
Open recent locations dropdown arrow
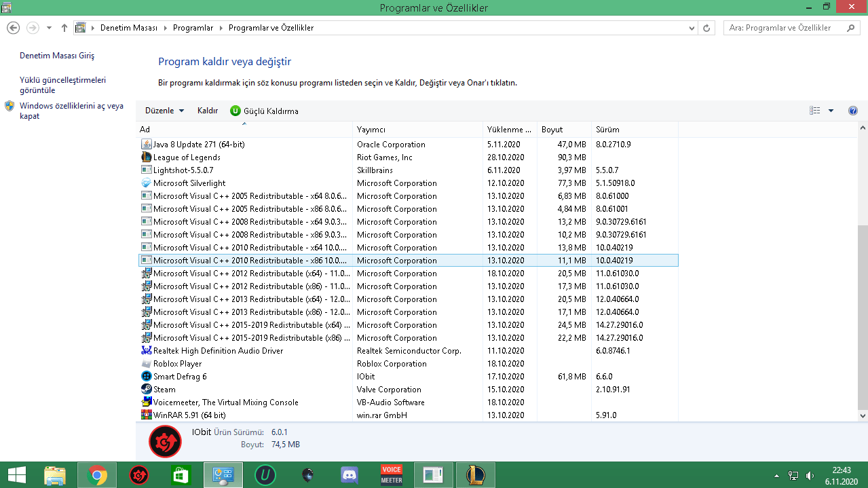coord(49,28)
